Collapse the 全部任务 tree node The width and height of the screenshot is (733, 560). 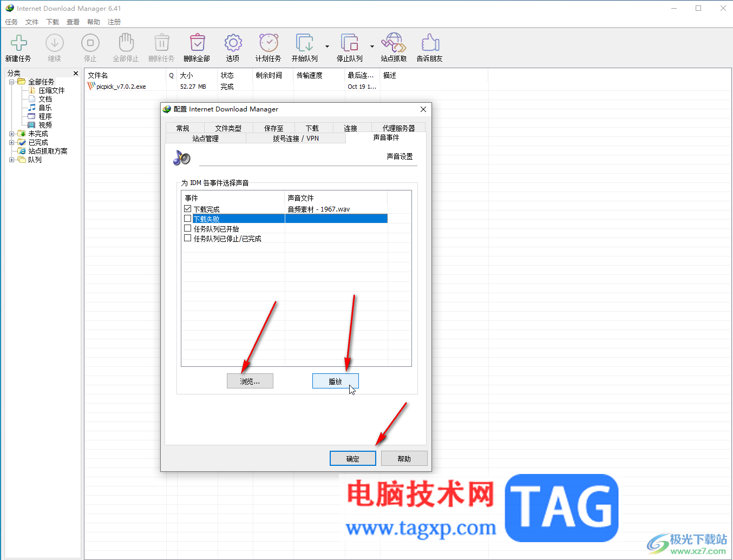click(x=12, y=82)
